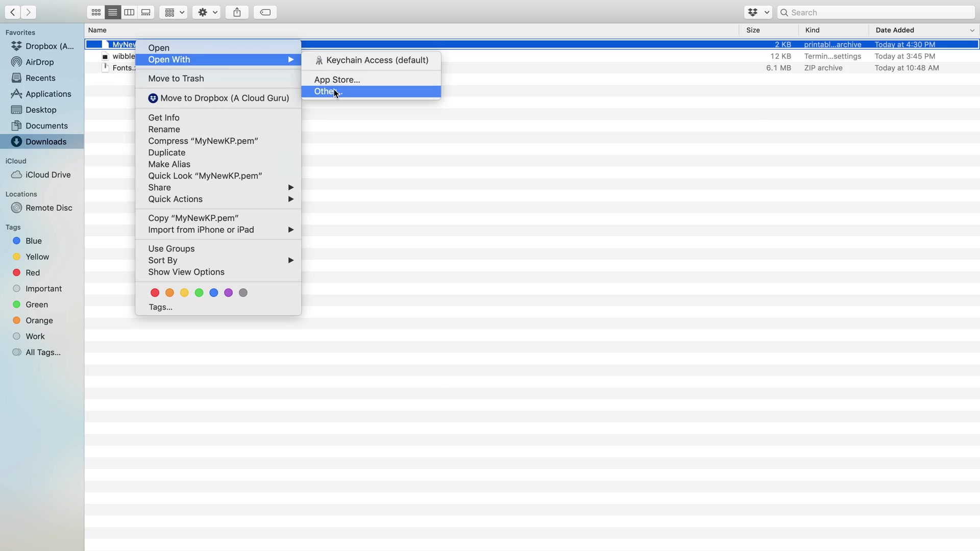Image resolution: width=980 pixels, height=551 pixels.
Task: Switch Finder to gallery view
Action: coord(146,12)
